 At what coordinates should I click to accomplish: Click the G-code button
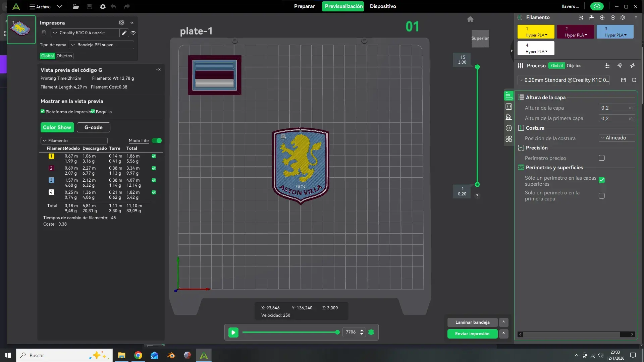point(94,127)
